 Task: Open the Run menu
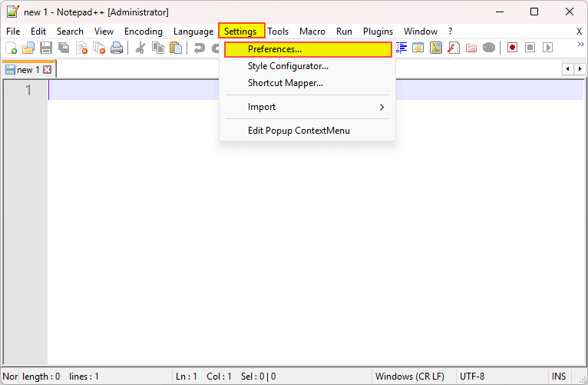344,32
